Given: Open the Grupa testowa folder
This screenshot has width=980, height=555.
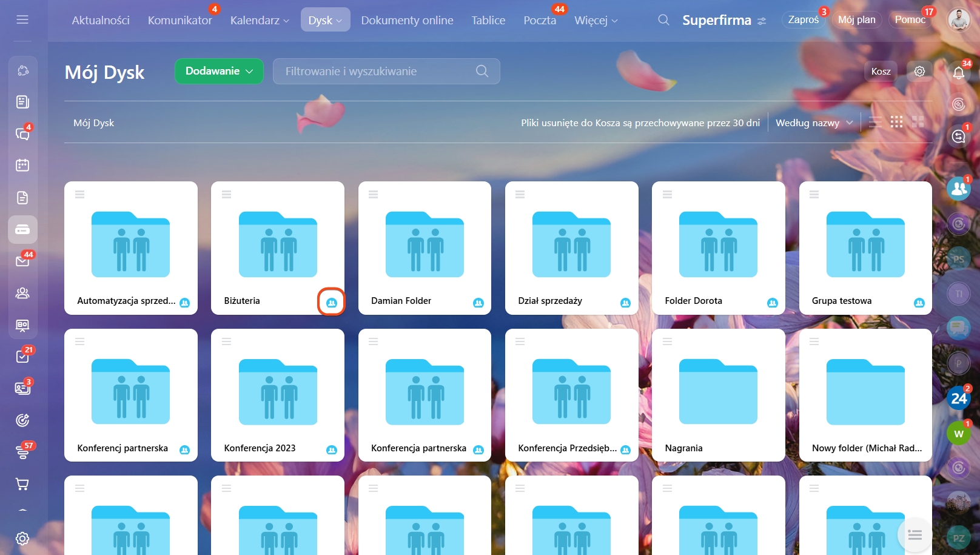Looking at the screenshot, I should (x=865, y=247).
